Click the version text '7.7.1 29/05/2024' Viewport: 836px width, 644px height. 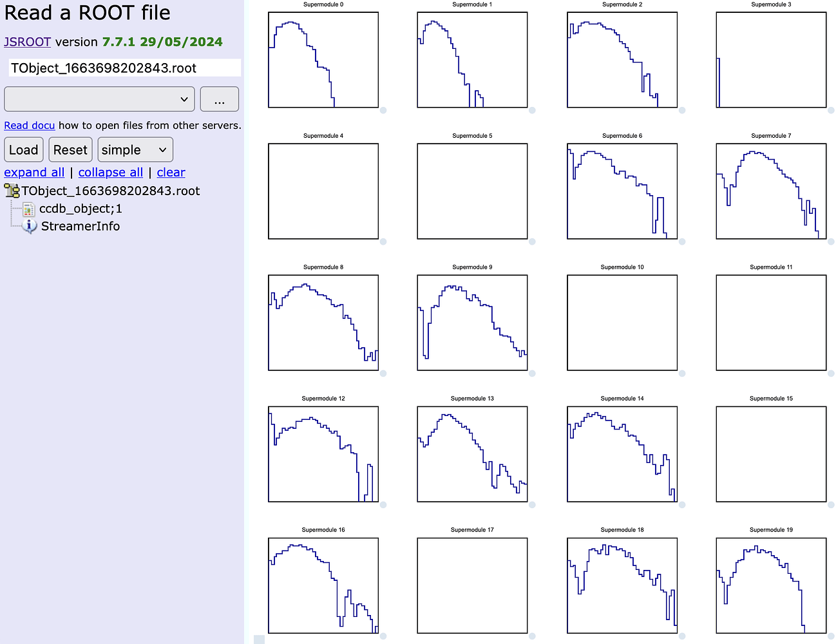pos(162,42)
